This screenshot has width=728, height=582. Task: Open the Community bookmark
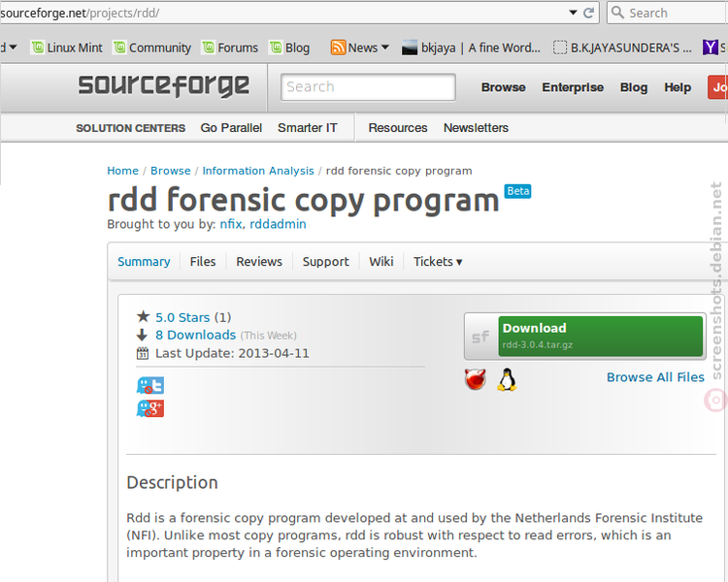[152, 48]
